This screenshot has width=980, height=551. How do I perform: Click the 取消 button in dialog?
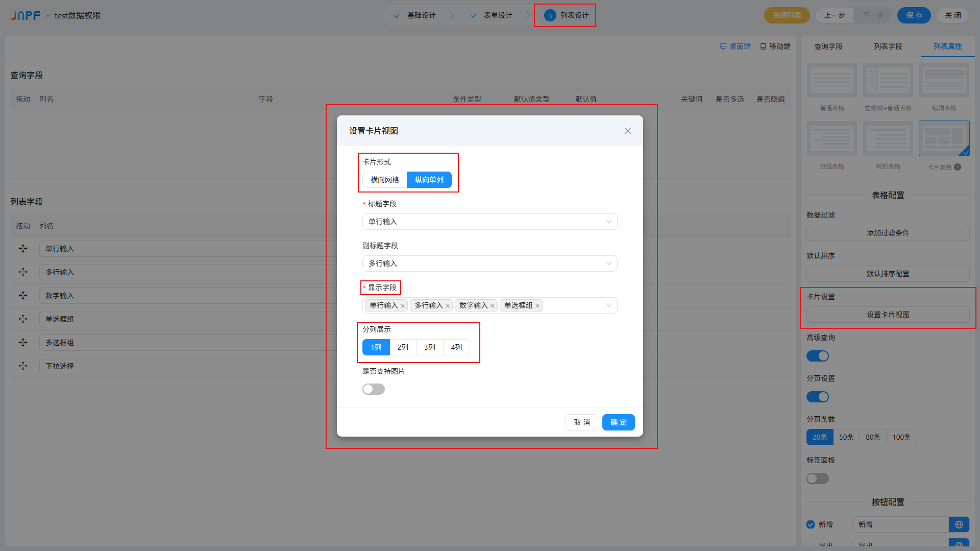tap(581, 422)
